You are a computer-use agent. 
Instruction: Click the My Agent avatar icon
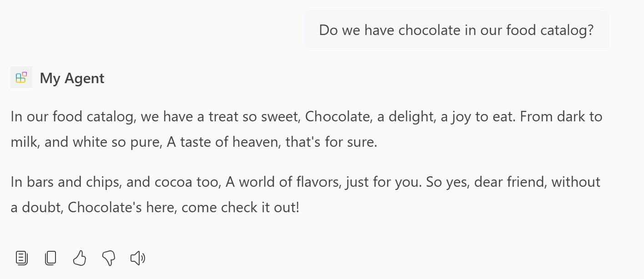(x=21, y=77)
